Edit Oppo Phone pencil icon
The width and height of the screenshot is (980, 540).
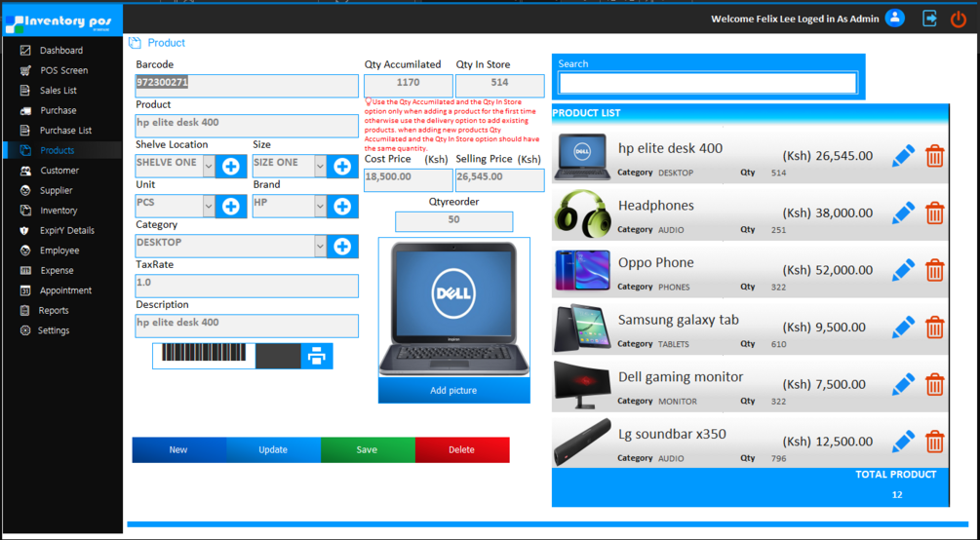903,270
